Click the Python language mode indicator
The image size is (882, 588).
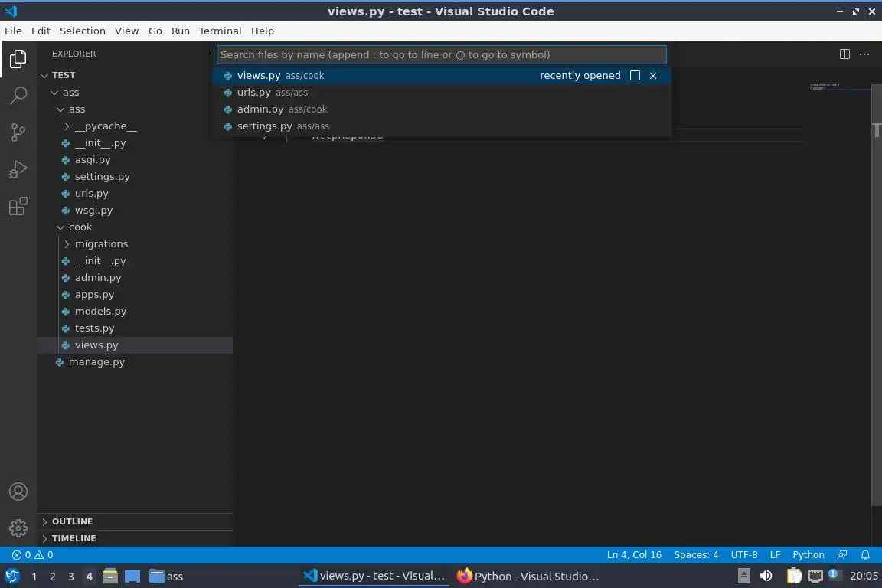click(x=808, y=555)
